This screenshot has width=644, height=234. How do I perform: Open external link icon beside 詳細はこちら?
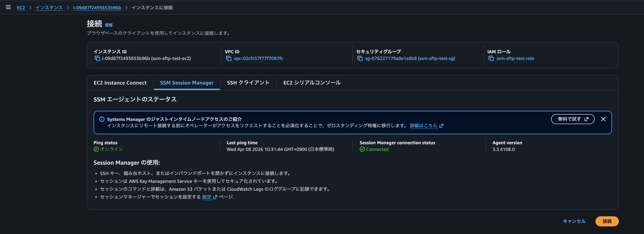[x=441, y=126]
